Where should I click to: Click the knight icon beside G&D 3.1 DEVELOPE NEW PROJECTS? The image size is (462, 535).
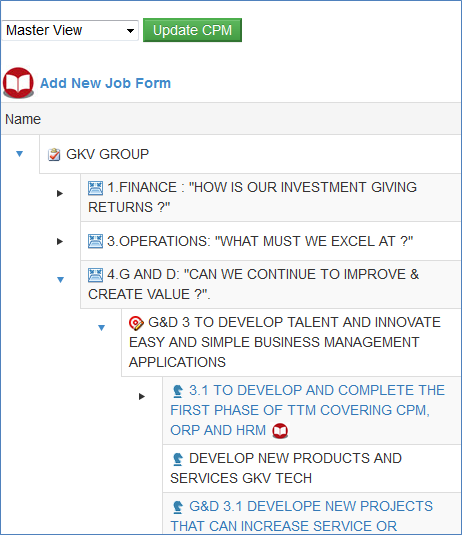tap(177, 507)
